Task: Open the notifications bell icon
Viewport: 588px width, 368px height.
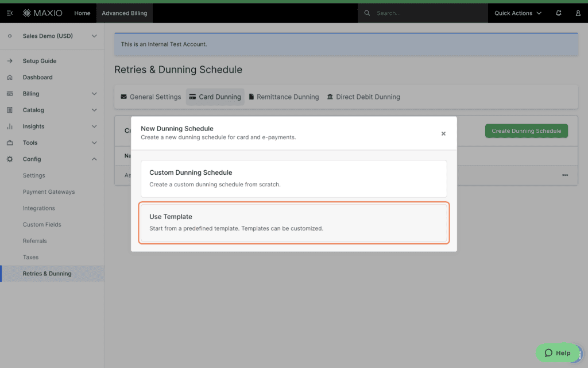Action: [x=558, y=13]
